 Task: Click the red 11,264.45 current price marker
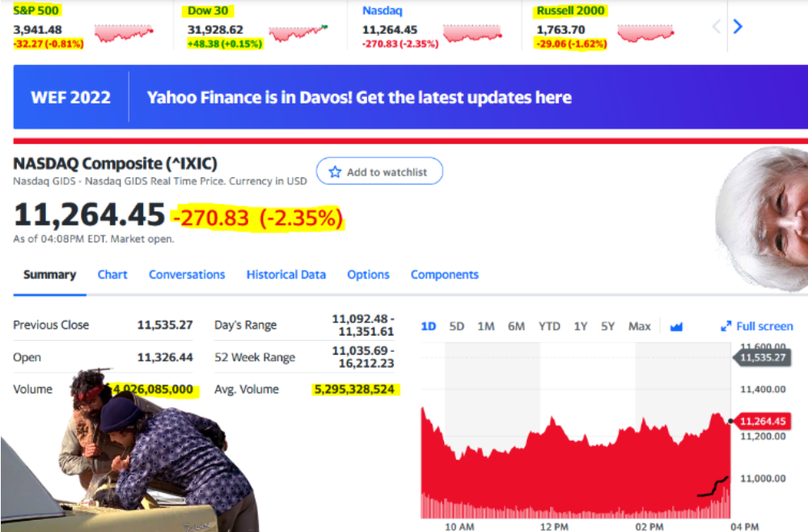[x=761, y=421]
